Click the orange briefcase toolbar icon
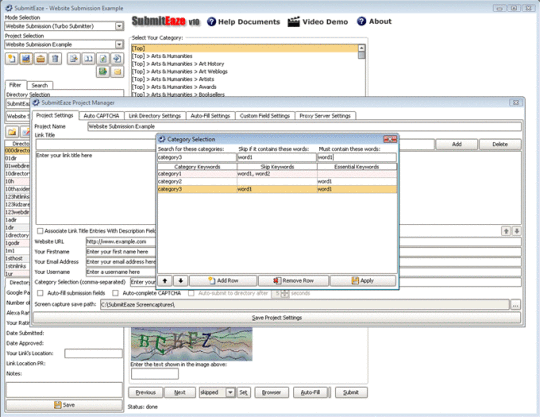Viewport: 540px width, 417px height. 41,59
